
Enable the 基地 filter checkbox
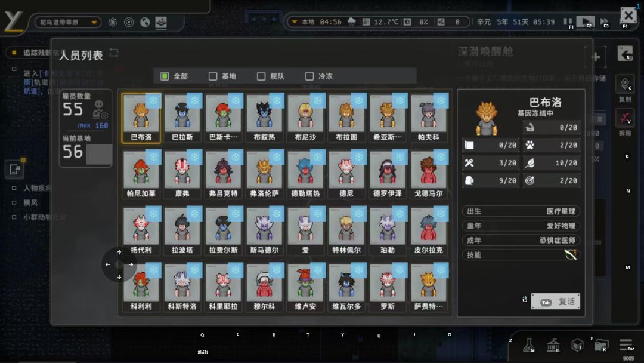tap(213, 76)
